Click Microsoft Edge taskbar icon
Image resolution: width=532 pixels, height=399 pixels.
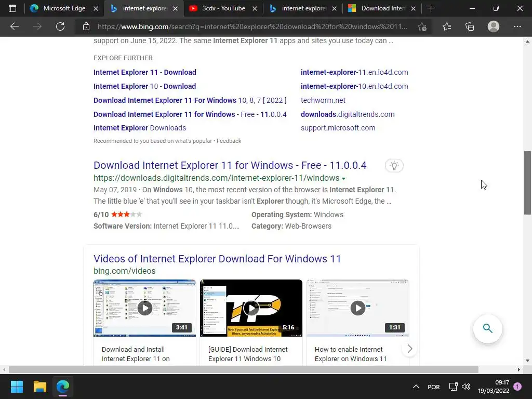tap(63, 387)
